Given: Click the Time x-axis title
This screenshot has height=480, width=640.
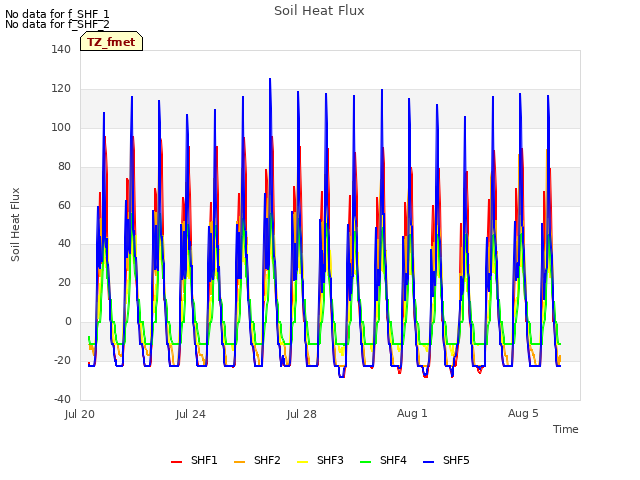Looking at the screenshot, I should [x=565, y=429].
